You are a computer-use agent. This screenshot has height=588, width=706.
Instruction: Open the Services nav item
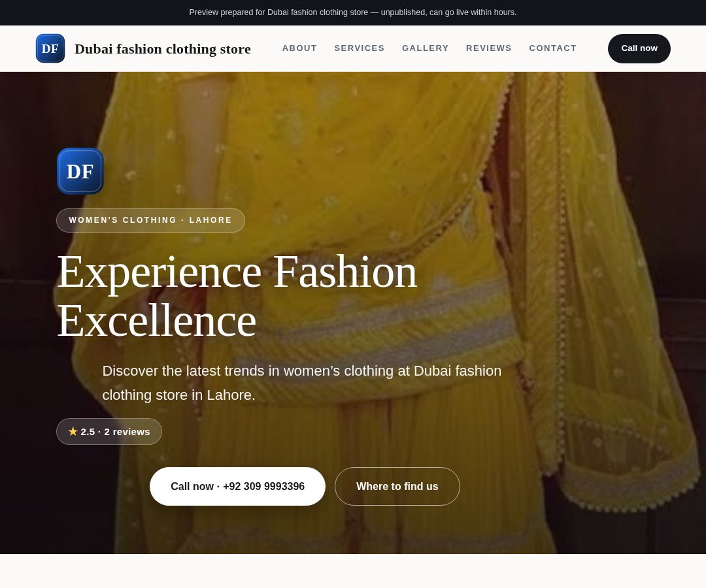click(360, 48)
